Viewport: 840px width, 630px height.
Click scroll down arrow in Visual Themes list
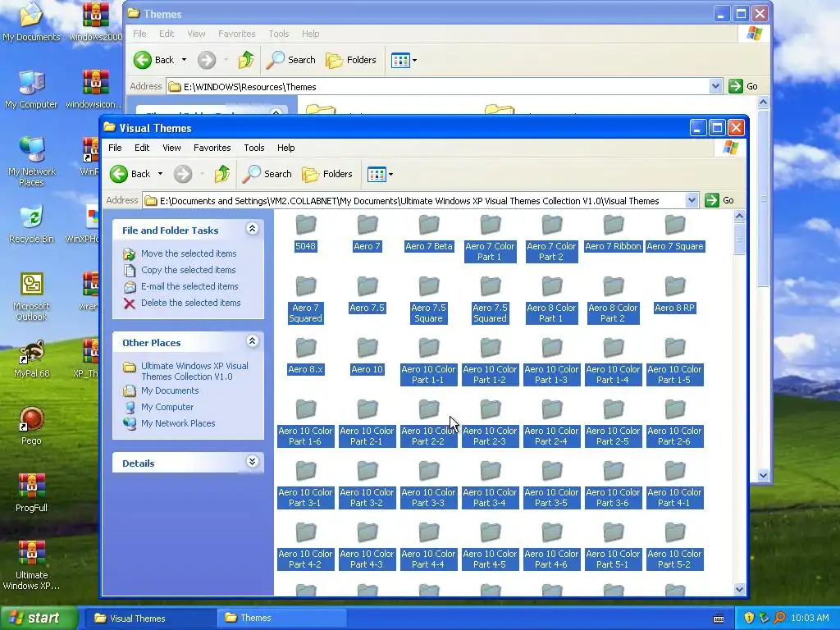click(739, 589)
